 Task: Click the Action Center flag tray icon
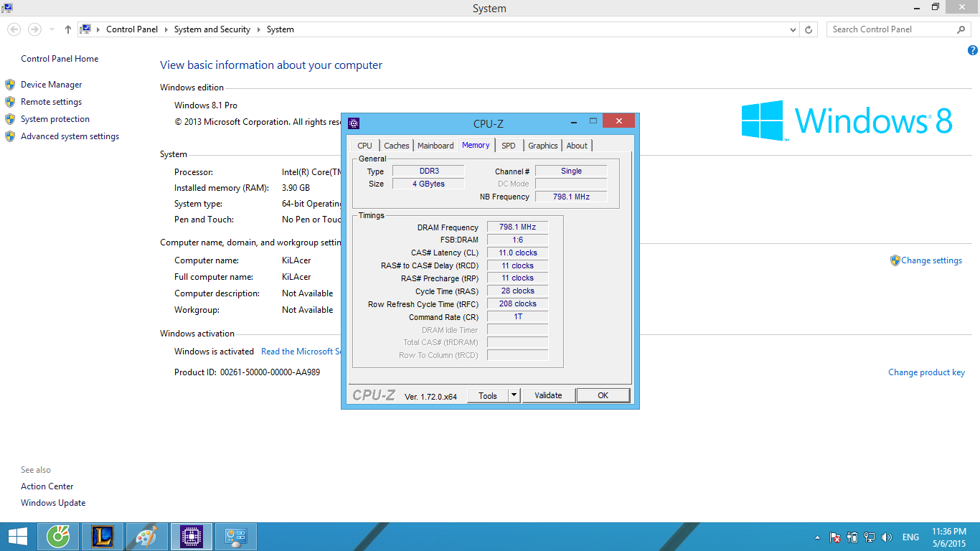coord(835,537)
